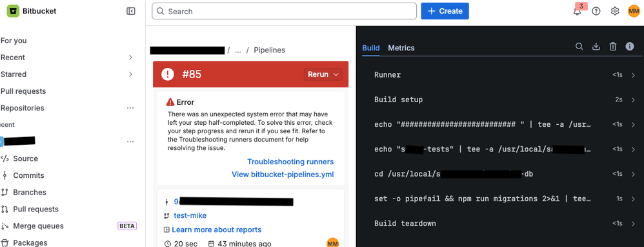Click the Source code icon

point(5,158)
